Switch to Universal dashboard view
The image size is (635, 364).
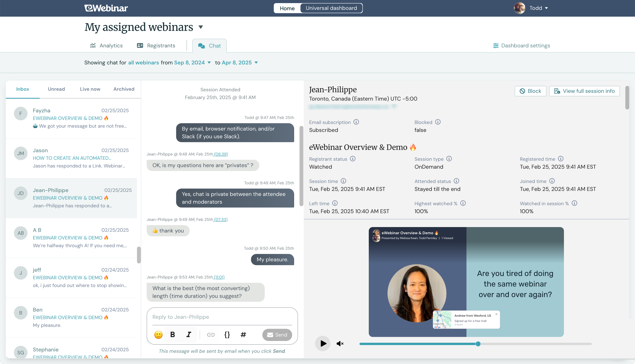click(x=331, y=8)
